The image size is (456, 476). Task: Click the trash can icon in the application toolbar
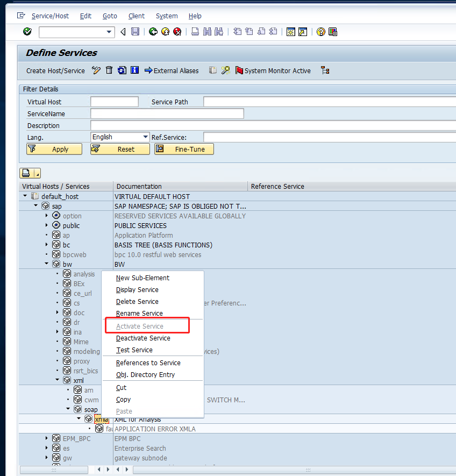point(109,70)
